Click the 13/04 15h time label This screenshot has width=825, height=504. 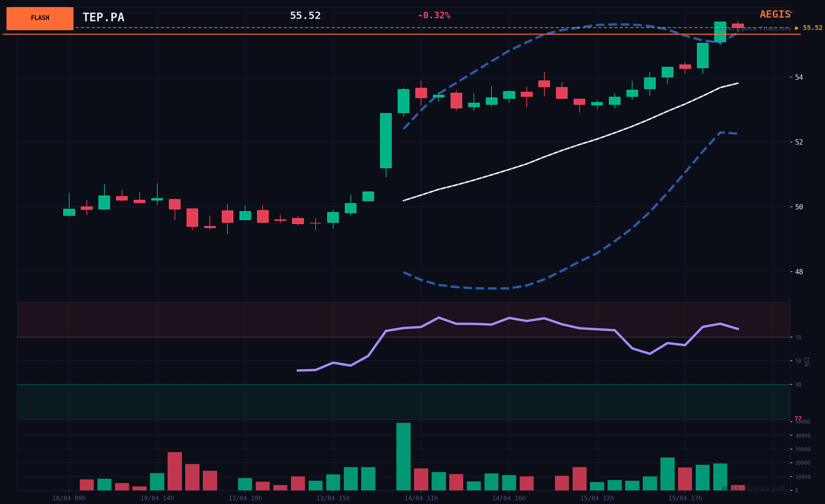pyautogui.click(x=333, y=498)
